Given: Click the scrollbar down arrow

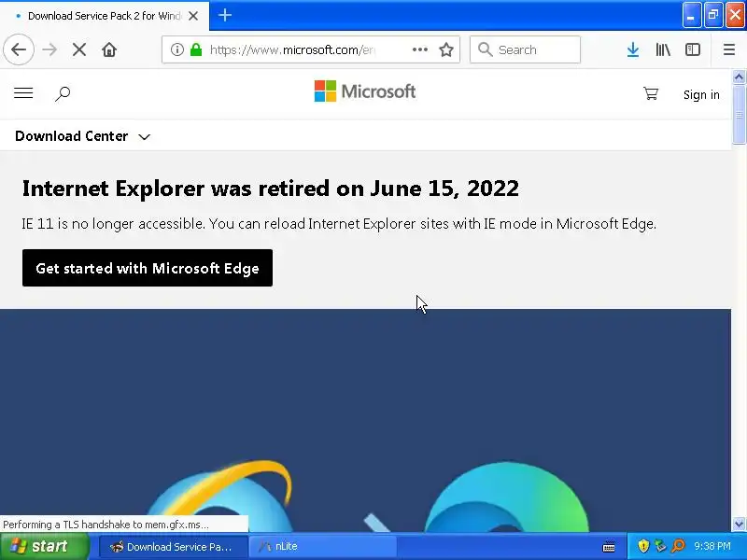Looking at the screenshot, I should 739,525.
